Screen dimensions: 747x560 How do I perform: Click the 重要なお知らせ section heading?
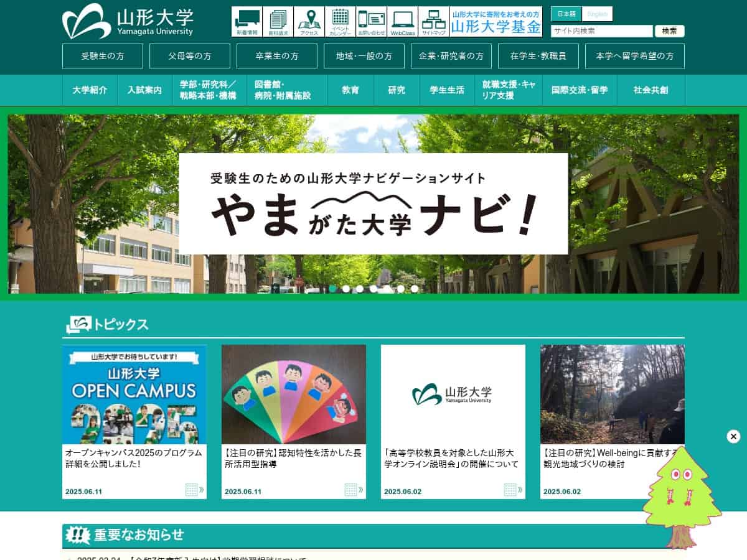[x=139, y=535]
